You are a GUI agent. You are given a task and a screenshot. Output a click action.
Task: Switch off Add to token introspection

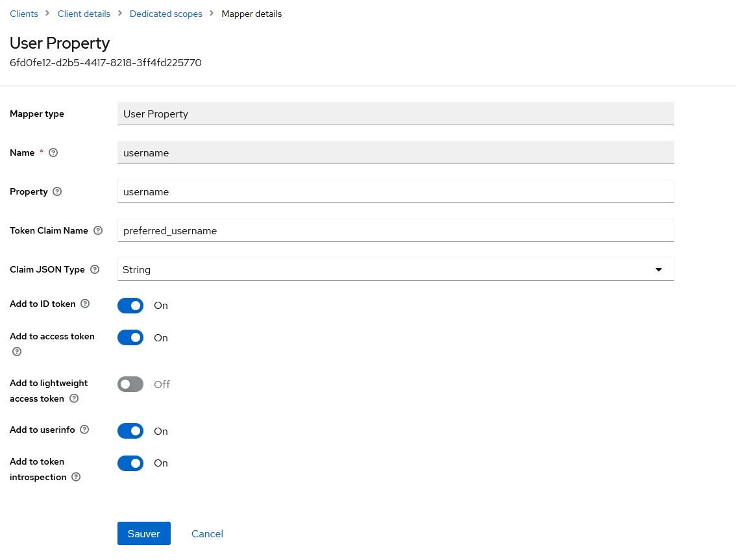pos(130,463)
